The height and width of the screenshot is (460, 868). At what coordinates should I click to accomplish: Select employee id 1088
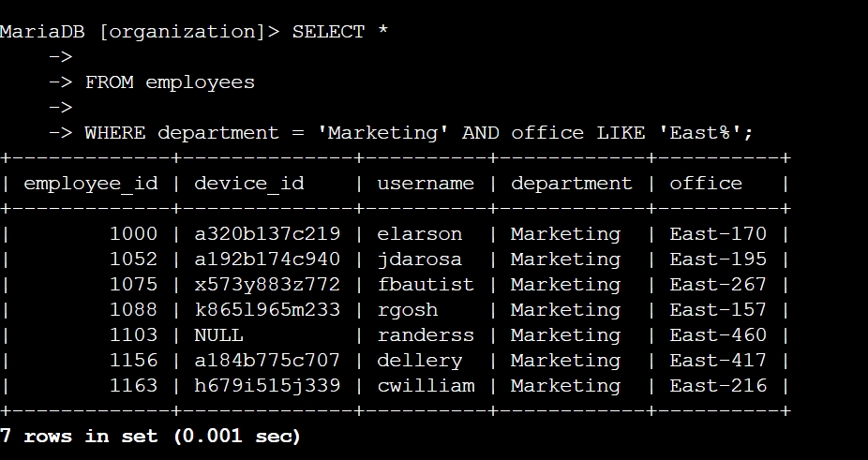[x=133, y=310]
